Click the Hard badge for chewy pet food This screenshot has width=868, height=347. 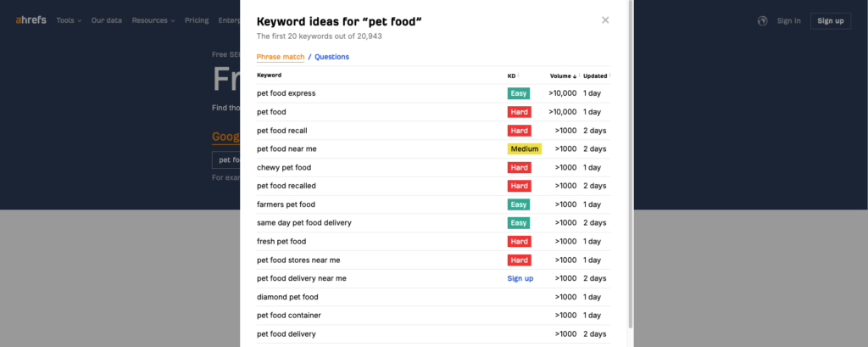519,168
